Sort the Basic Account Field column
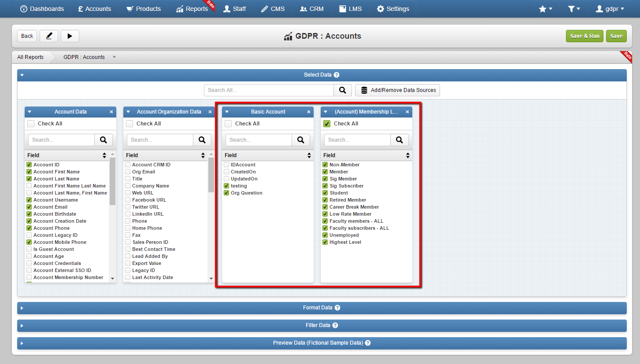The height and width of the screenshot is (364, 640). [309, 155]
